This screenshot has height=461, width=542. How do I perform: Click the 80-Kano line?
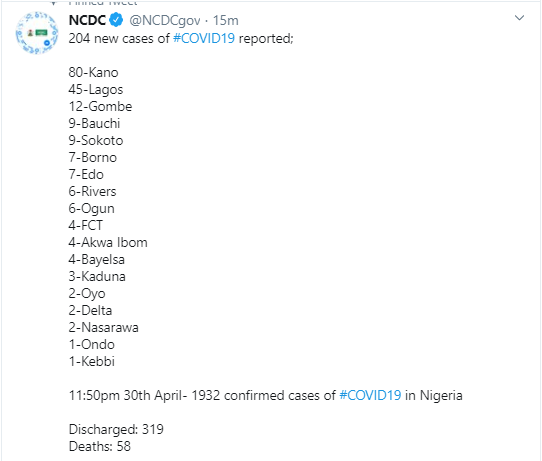pos(93,72)
